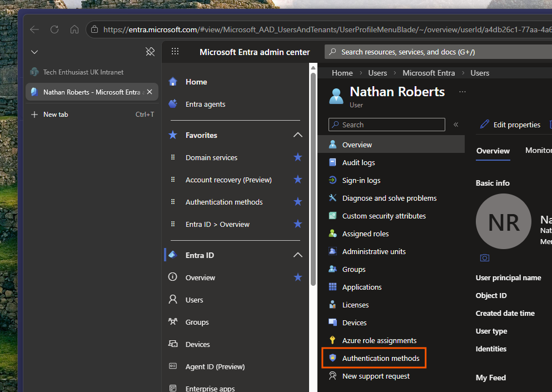Focus the user menu Search field
The height and width of the screenshot is (392, 552).
coord(386,125)
